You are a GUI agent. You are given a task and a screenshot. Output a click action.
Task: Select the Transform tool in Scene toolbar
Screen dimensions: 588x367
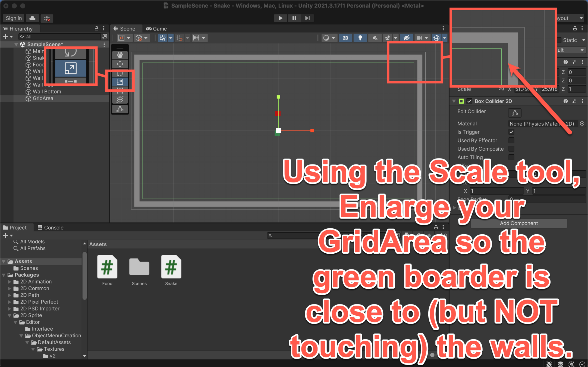tap(120, 99)
